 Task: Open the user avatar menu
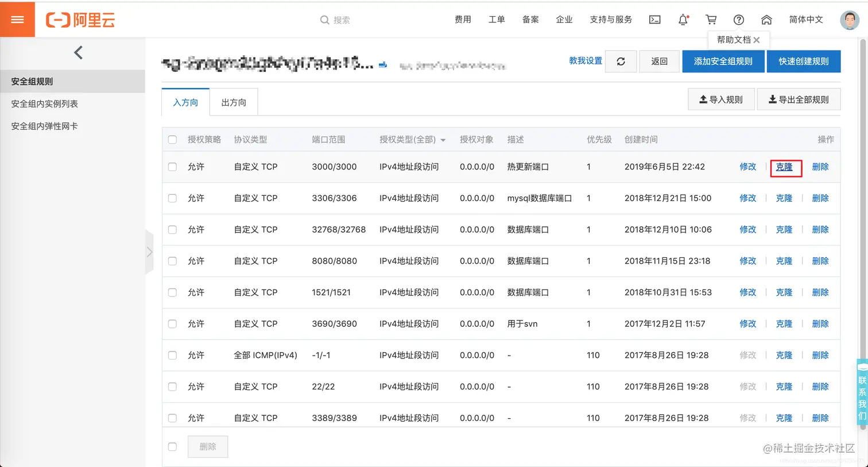(x=850, y=20)
